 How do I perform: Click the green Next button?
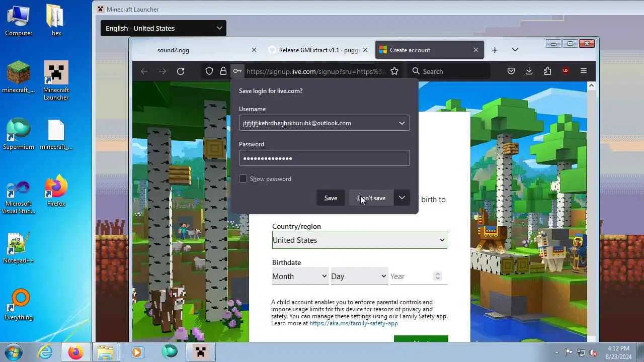pos(421,339)
